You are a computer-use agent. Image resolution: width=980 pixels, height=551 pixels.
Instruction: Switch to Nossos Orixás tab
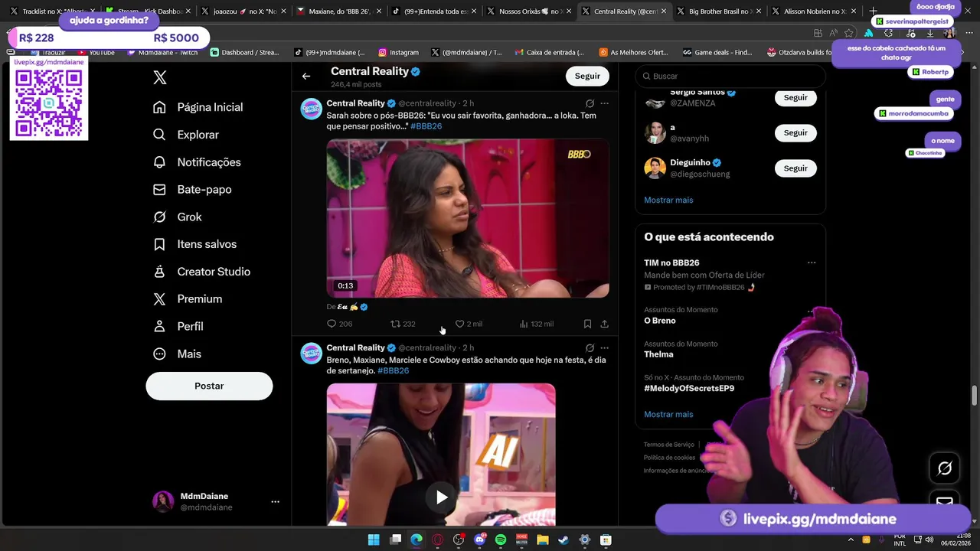click(x=528, y=11)
